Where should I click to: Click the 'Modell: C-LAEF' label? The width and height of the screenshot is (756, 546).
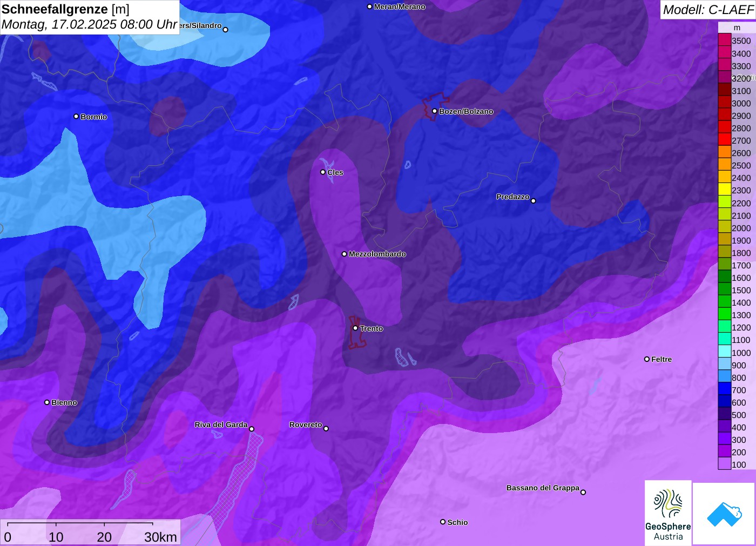click(708, 10)
